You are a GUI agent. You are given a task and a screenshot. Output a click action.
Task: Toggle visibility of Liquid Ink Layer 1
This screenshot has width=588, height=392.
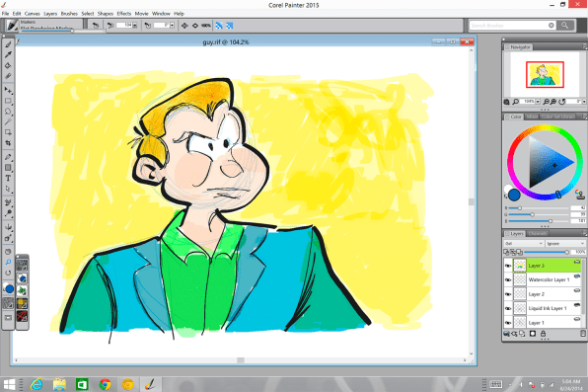[x=508, y=308]
